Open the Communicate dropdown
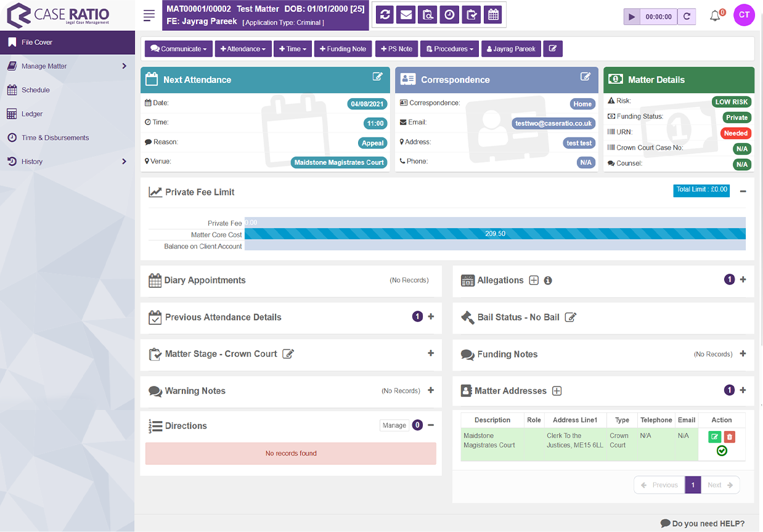Screen dimensions: 763x532 (179, 49)
